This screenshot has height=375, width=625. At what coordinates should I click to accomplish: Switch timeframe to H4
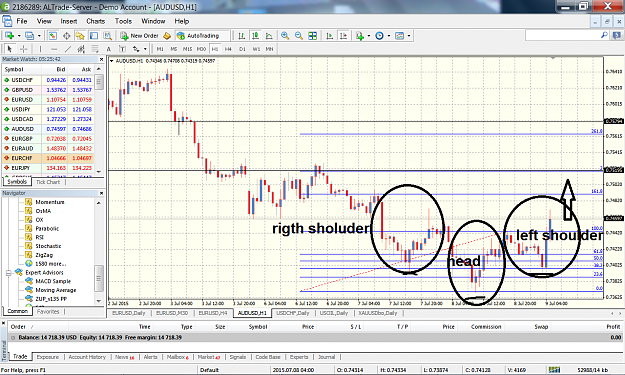(x=228, y=49)
